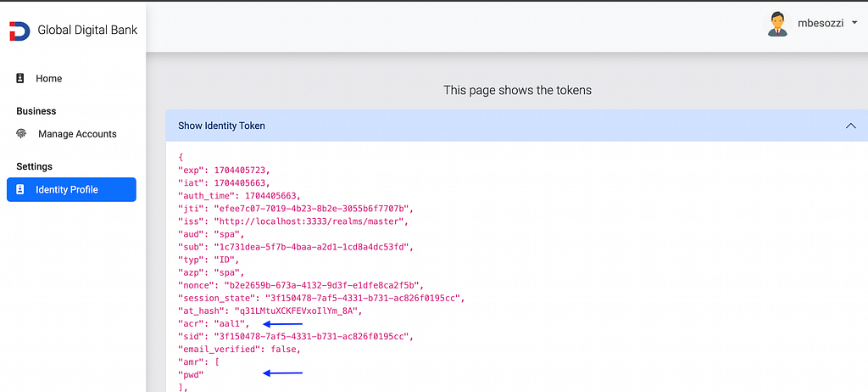
Task: Click the iss localhost realms URL value
Action: (312, 221)
